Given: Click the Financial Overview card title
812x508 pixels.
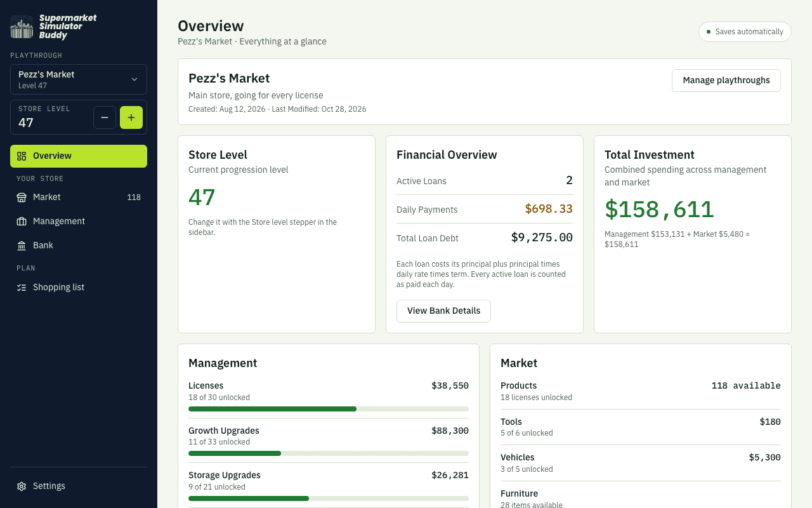Looking at the screenshot, I should 447,155.
